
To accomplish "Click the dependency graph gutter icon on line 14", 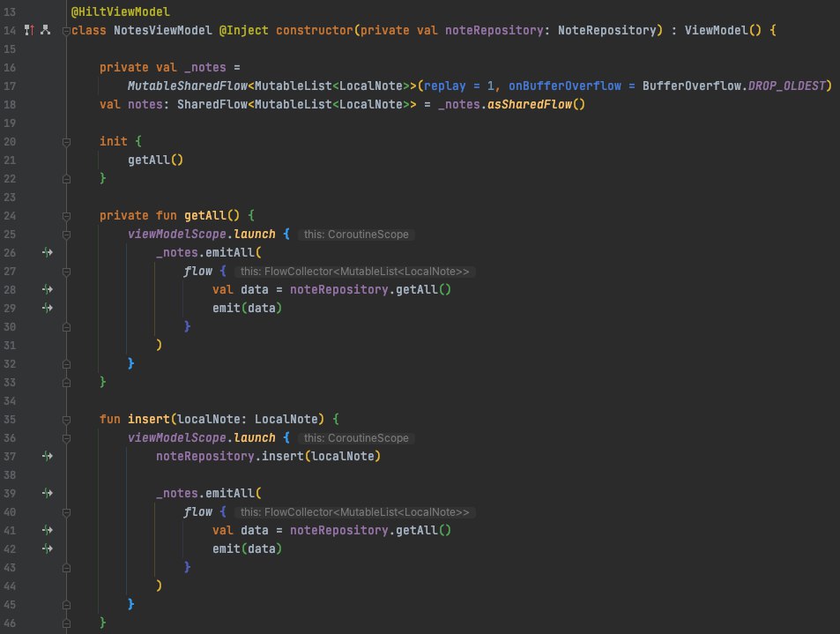I will (x=46, y=30).
